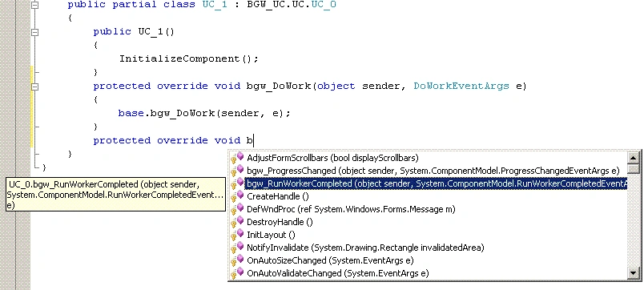Click the completion list scrollbar thumb
Image resolution: width=644 pixels, height=290 pixels.
634,169
